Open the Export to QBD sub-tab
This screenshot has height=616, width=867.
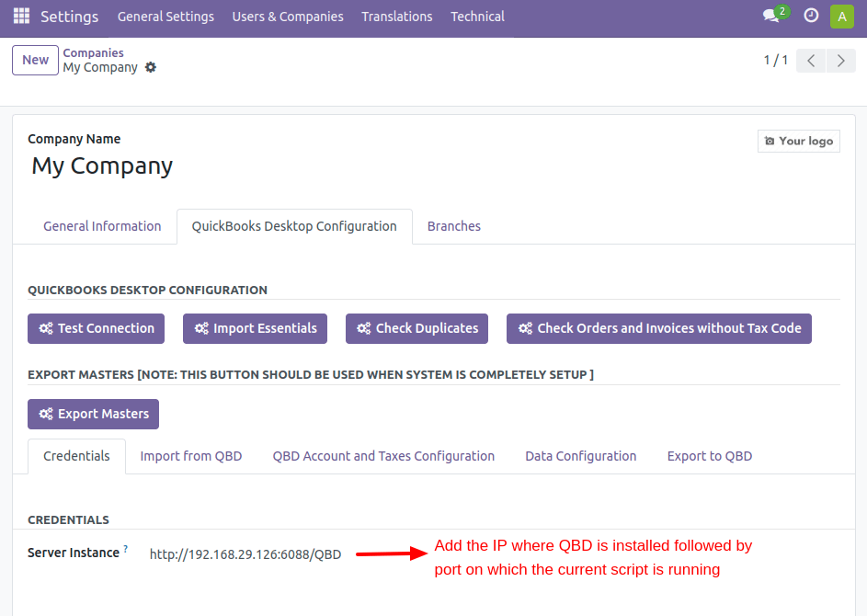[710, 456]
